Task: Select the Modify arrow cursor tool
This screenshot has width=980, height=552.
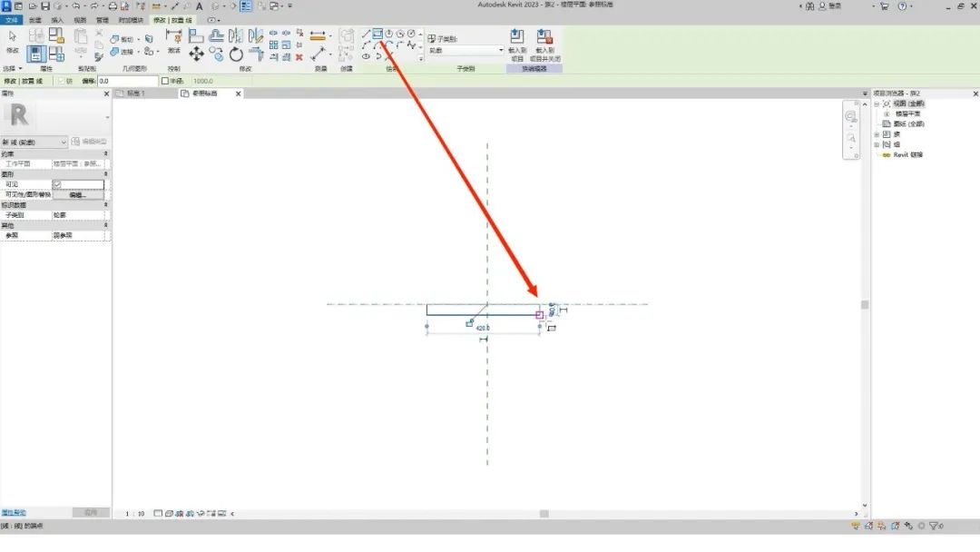Action: (x=13, y=41)
